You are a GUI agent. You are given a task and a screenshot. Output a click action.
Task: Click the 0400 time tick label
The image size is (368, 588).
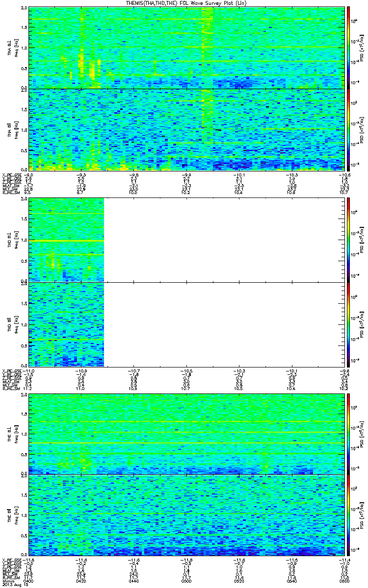[x=28, y=581]
